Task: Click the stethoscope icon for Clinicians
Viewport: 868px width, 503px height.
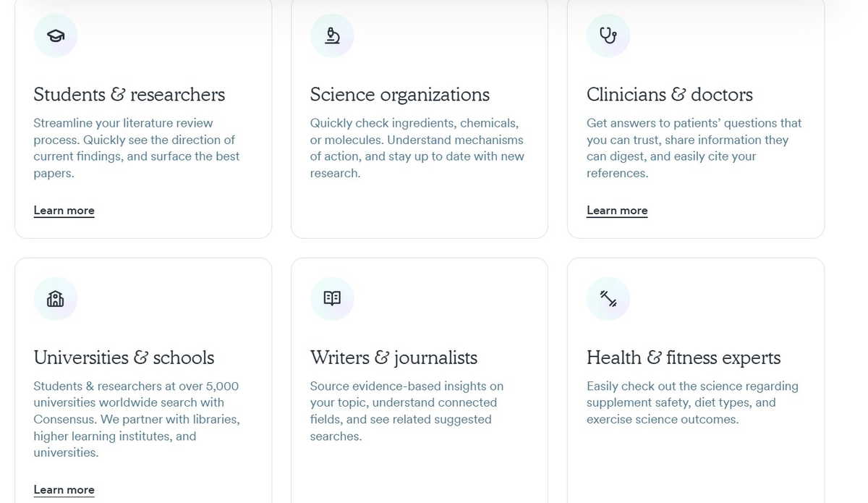Action: click(x=608, y=35)
